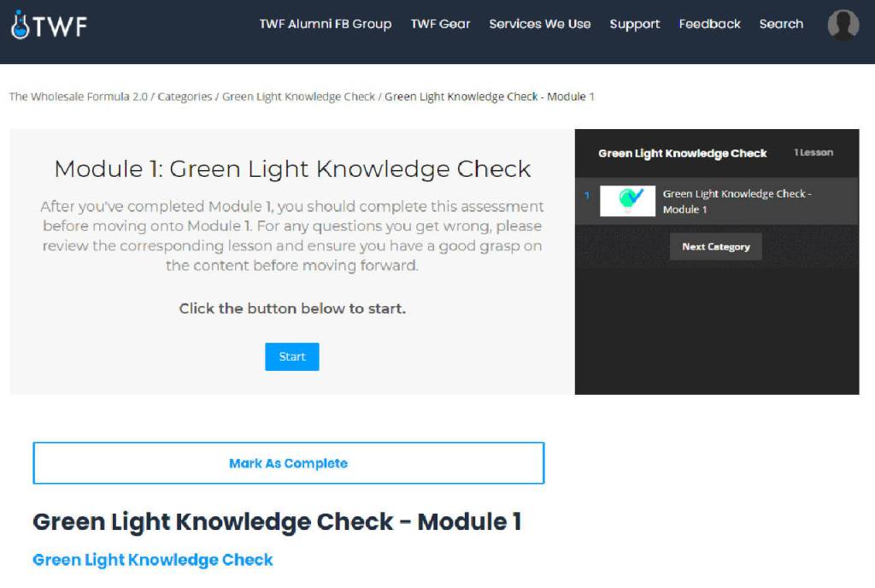Viewport: 875px width, 588px height.
Task: Click the Mark As Complete button
Action: click(x=288, y=463)
